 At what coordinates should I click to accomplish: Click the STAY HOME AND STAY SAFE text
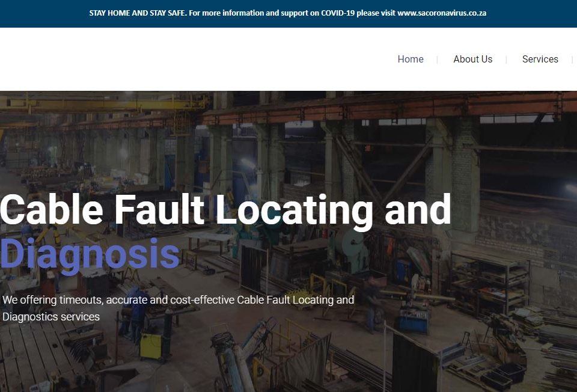pos(138,12)
